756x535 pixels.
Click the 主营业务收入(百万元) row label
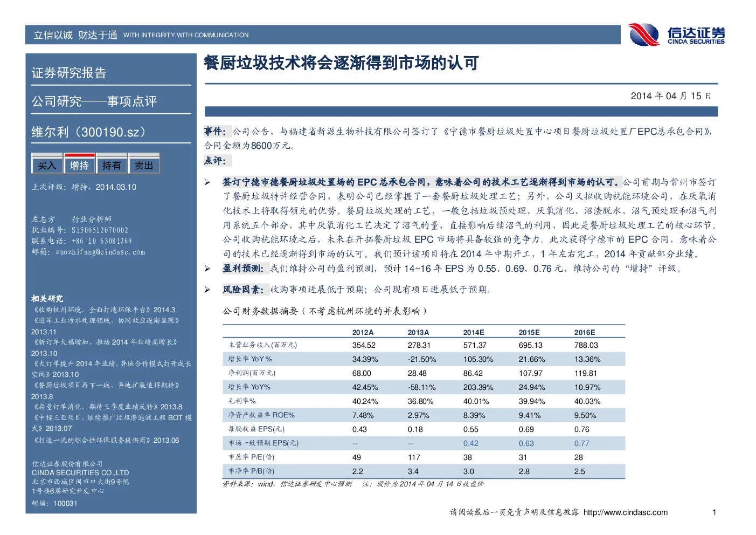(x=262, y=345)
